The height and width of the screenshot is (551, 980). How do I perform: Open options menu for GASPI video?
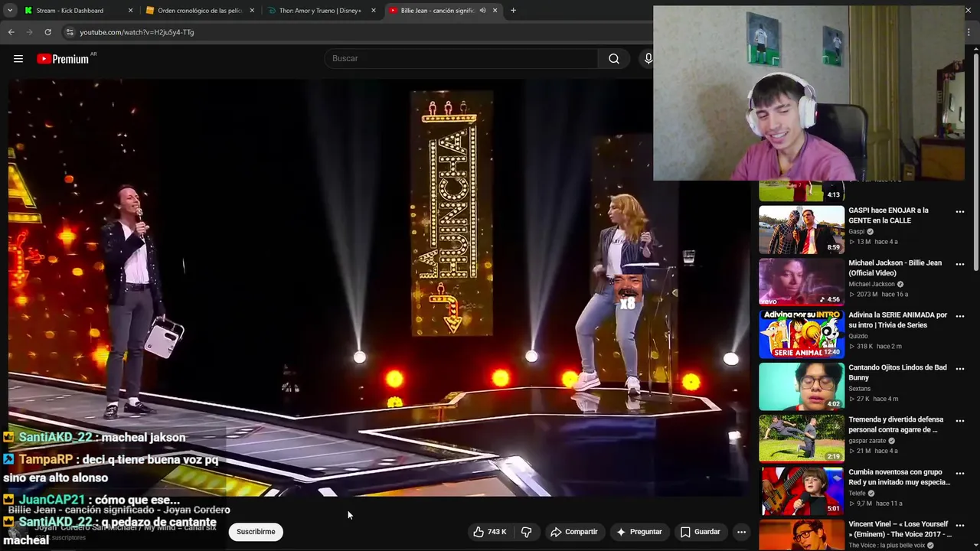pos(959,212)
